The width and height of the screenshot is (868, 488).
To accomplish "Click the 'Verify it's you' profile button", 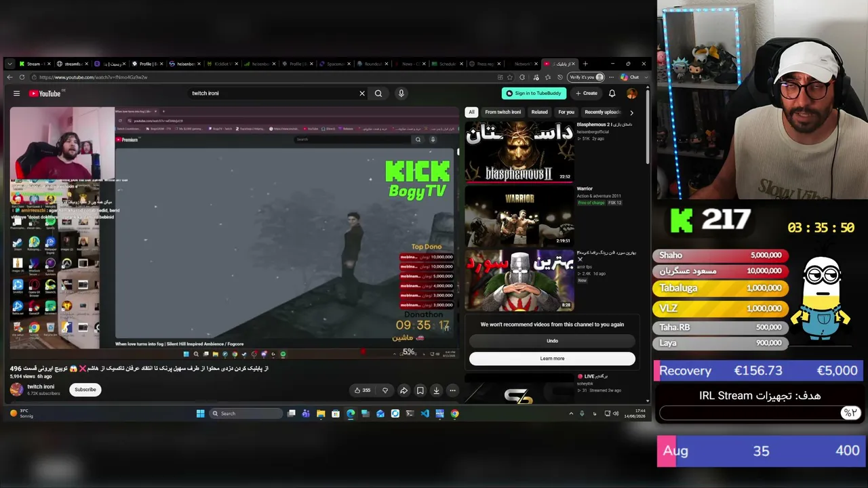I will (586, 77).
